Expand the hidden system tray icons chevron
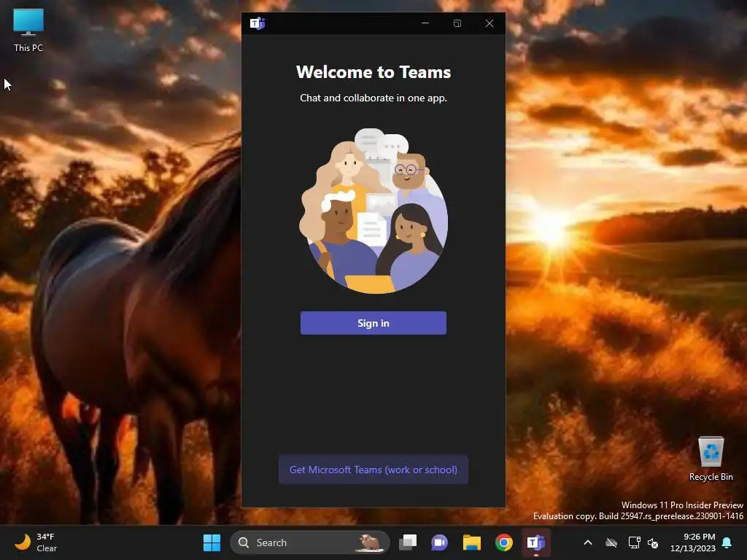Viewport: 747px width, 560px height. click(588, 542)
